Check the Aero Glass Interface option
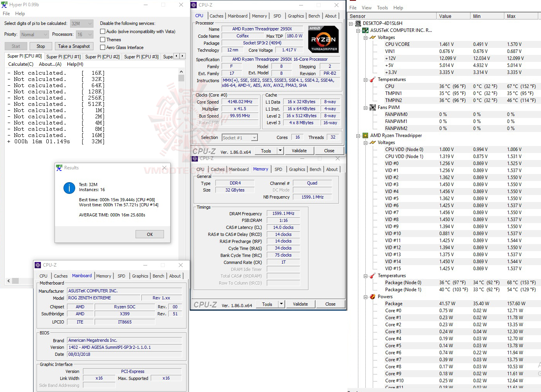The height and width of the screenshot is (392, 541). (x=103, y=47)
